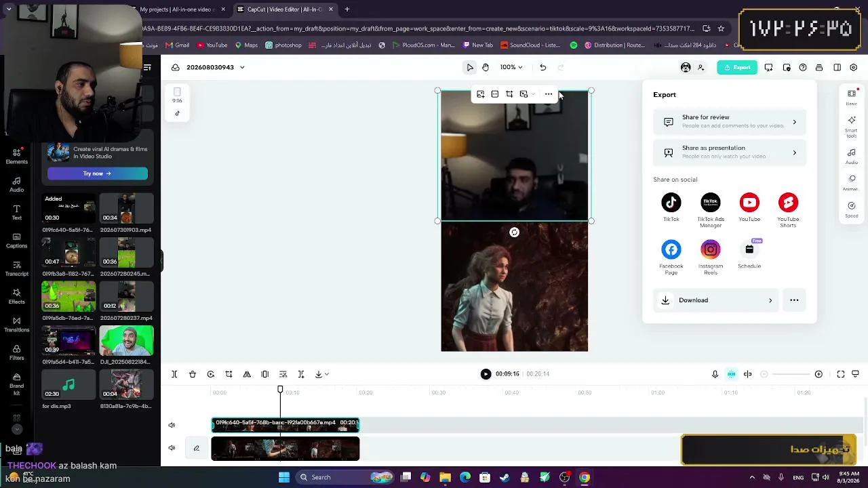
Task: Open the Gmail bookmark
Action: [178, 45]
